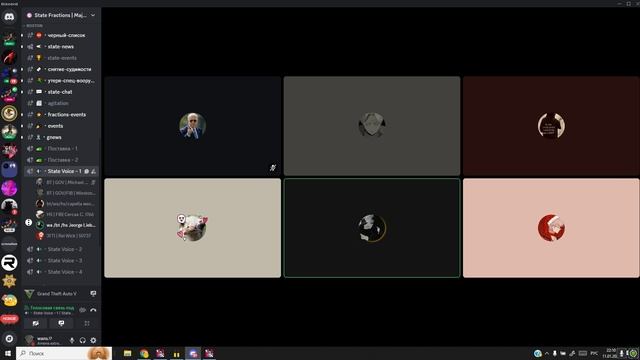The width and height of the screenshot is (640, 360).
Task: Click invite icon on State Voice - 1
Action: click(x=93, y=171)
